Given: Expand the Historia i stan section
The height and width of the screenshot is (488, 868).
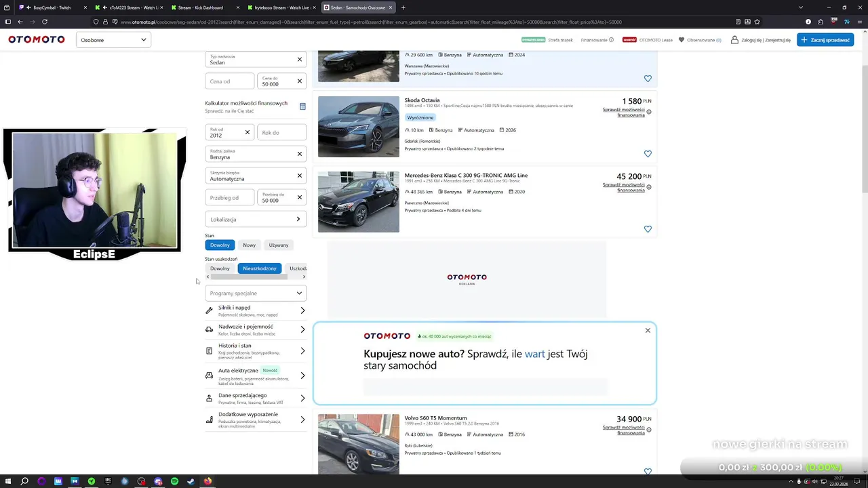Looking at the screenshot, I should (256, 350).
